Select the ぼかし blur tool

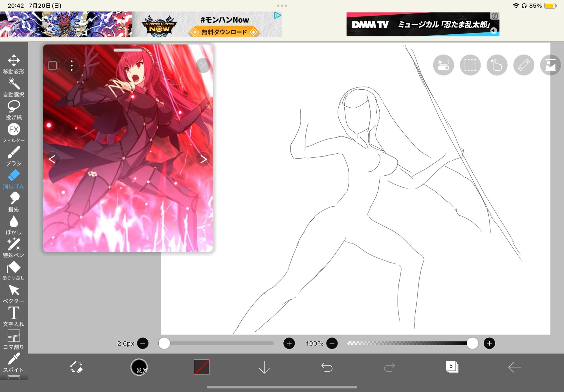pos(14,225)
